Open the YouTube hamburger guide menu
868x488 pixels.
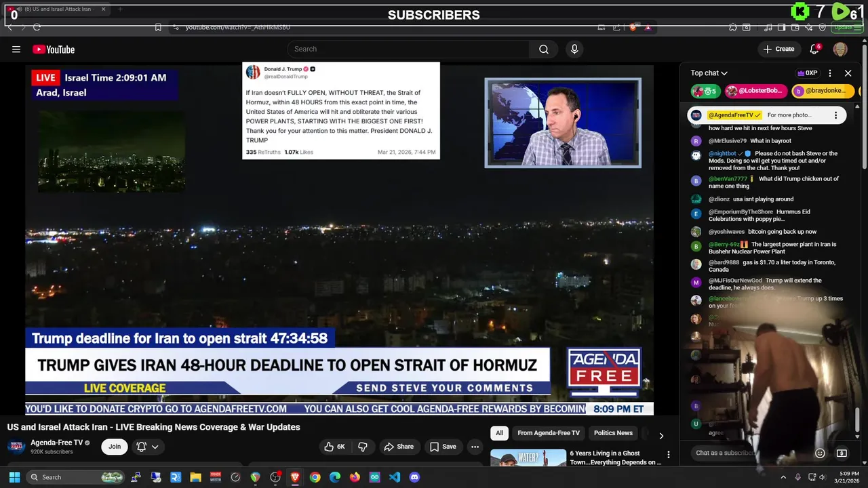pos(16,49)
